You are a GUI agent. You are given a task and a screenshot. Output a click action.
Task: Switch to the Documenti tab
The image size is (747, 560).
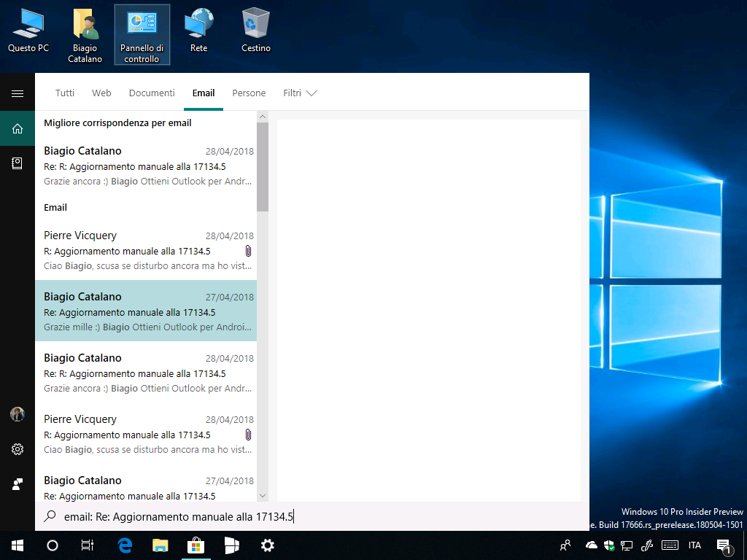coord(152,93)
